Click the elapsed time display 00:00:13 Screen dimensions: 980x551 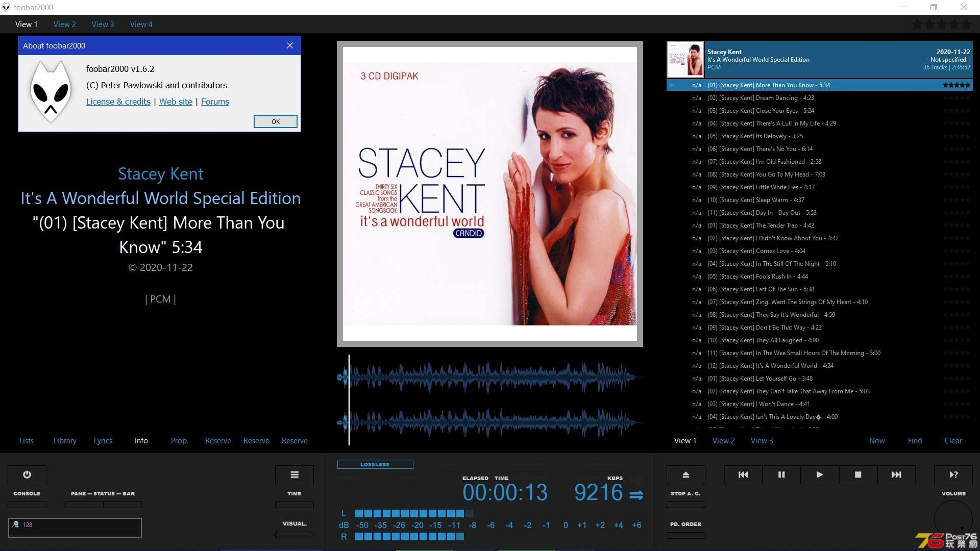(505, 493)
